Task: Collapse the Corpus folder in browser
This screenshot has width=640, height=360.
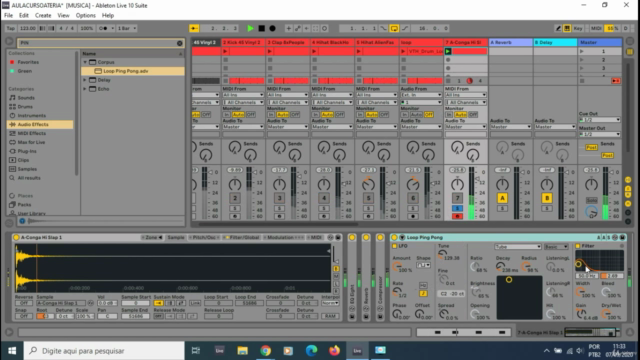Action: (x=85, y=62)
